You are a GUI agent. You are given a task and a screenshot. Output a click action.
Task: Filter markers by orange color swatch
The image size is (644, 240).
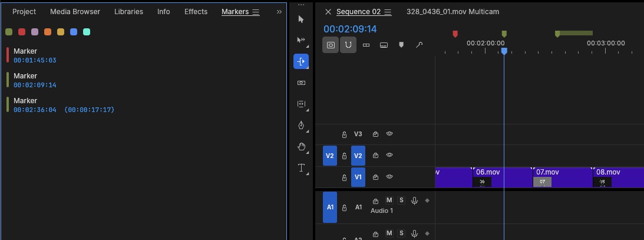click(x=48, y=32)
